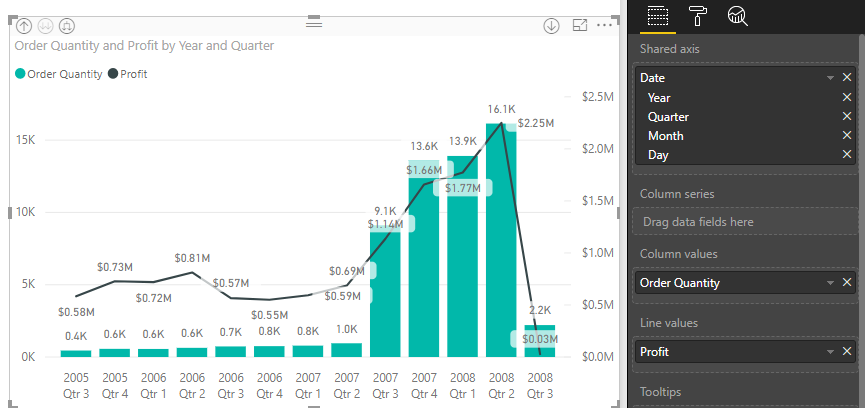Remove Quarter field with its X
This screenshot has height=408, width=865.
point(847,117)
